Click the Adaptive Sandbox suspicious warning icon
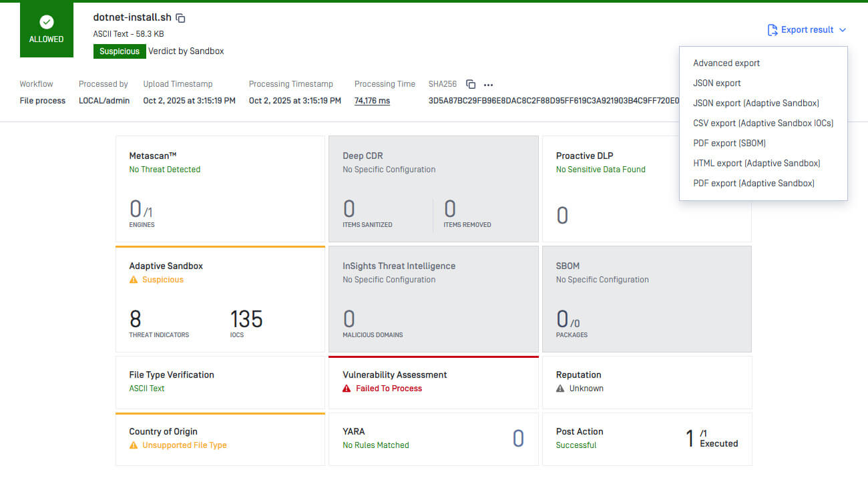Viewport: 868px width, 480px height. [x=134, y=280]
